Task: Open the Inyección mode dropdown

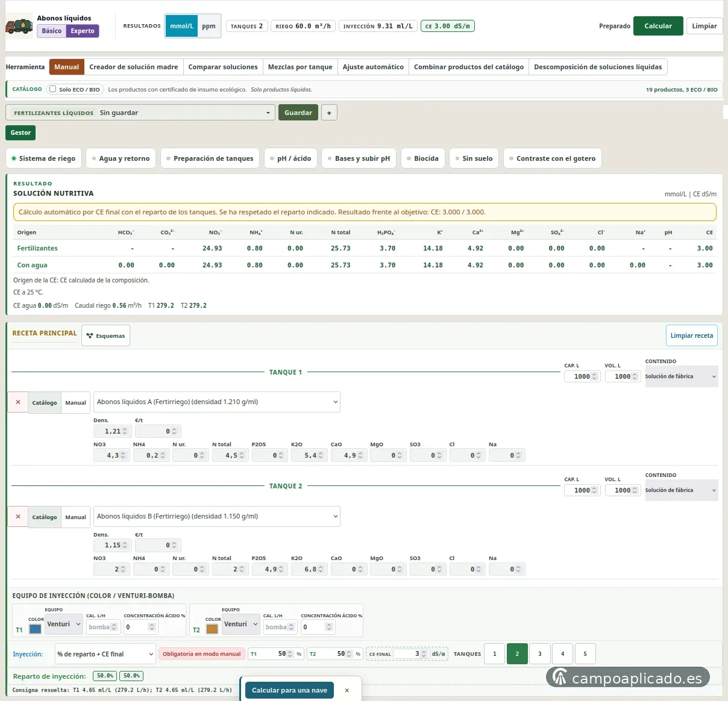Action: [106, 654]
